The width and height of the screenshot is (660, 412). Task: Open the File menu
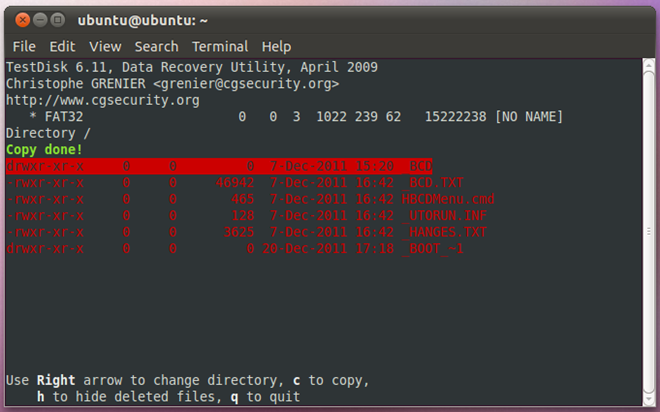[24, 46]
